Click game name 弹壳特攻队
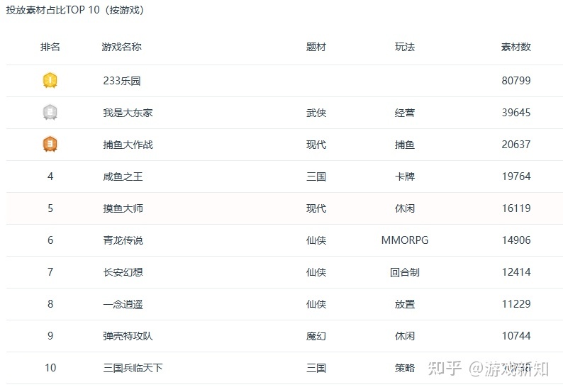The width and height of the screenshot is (563, 392). [128, 337]
